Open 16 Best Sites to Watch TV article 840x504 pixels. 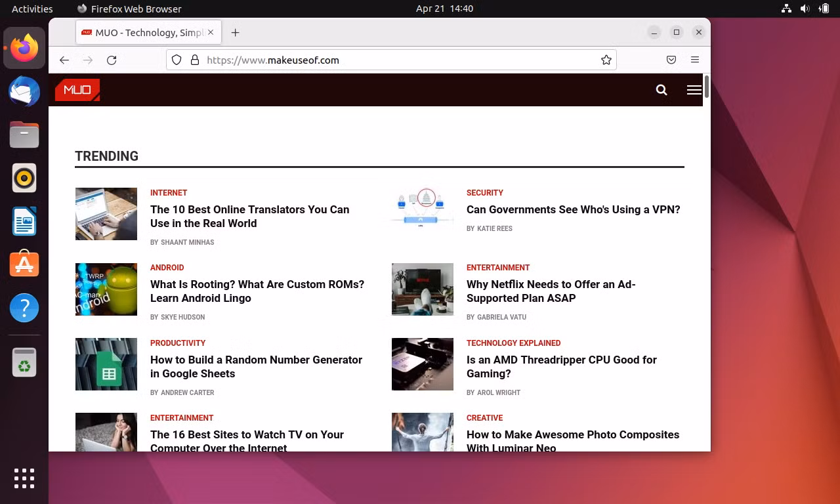247,441
